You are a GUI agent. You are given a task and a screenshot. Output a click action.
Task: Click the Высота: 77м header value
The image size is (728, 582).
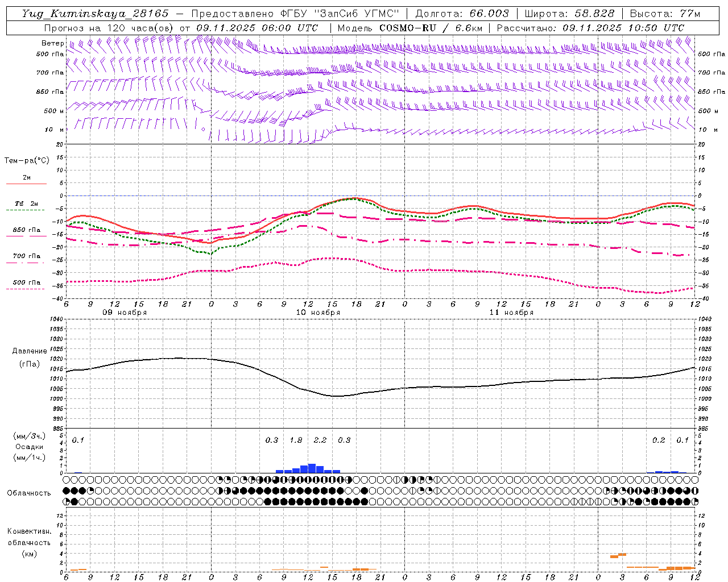coord(665,14)
